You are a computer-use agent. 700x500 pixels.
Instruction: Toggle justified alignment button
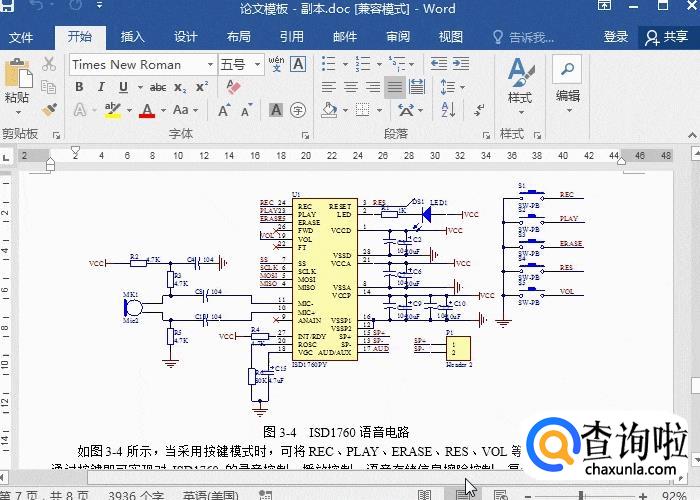coord(395,87)
